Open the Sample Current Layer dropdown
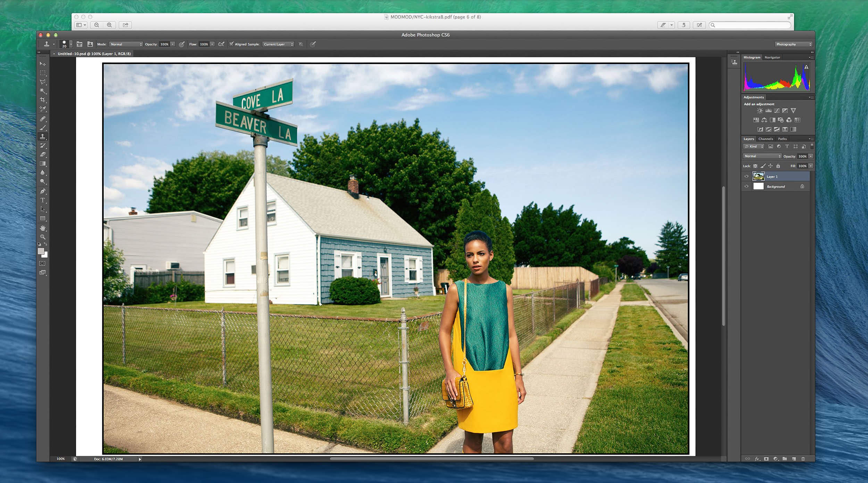 click(x=278, y=44)
